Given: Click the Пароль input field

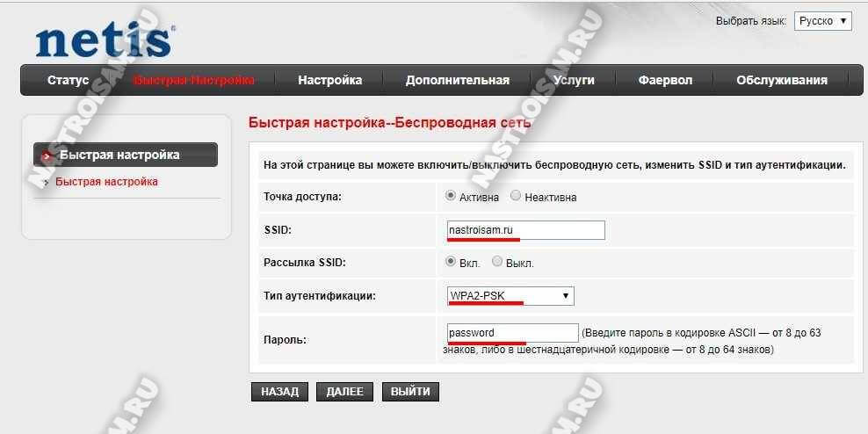Looking at the screenshot, I should (512, 333).
